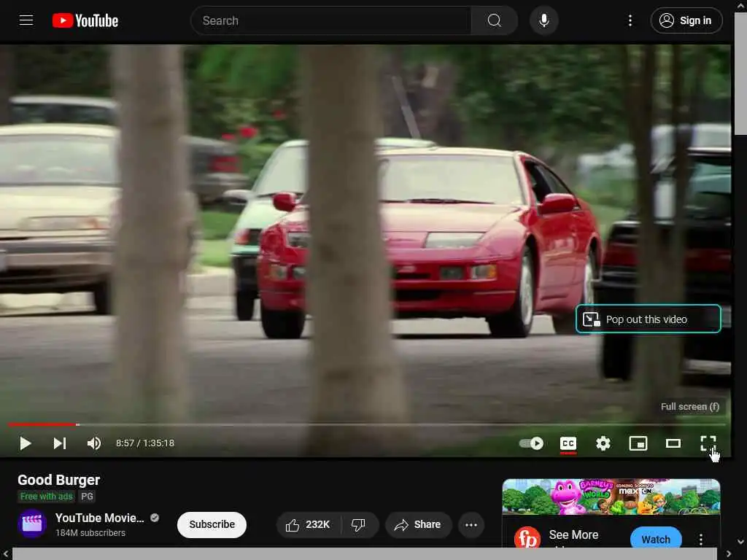
Task: Toggle closed captions CC
Action: pos(568,443)
